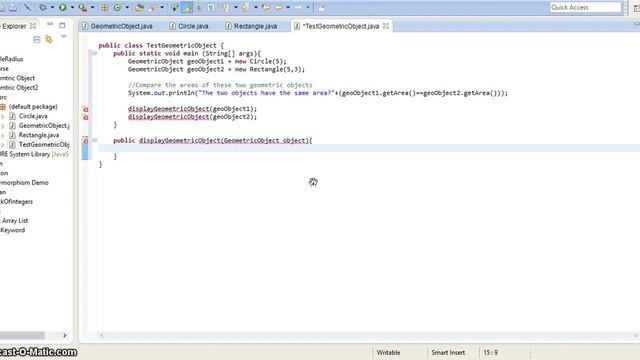Open the Back navigation history dropdown

(288, 7)
